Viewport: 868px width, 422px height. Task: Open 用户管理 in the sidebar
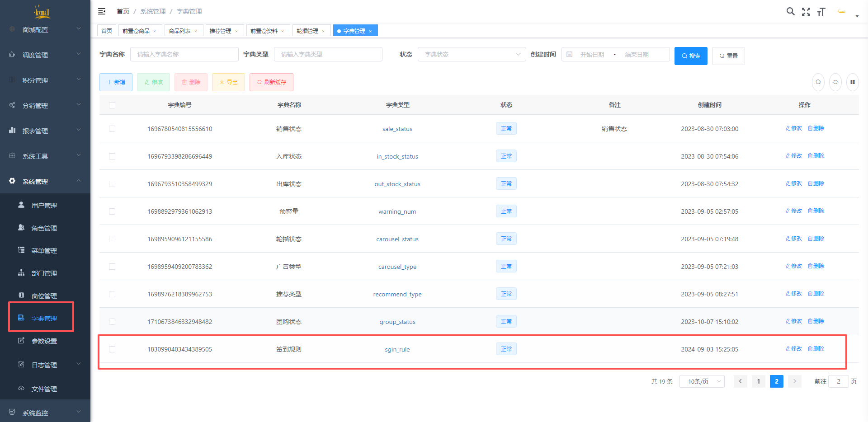click(44, 206)
